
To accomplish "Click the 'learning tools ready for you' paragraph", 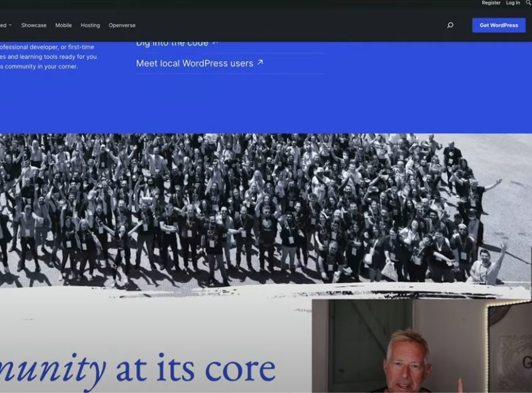I will click(49, 57).
